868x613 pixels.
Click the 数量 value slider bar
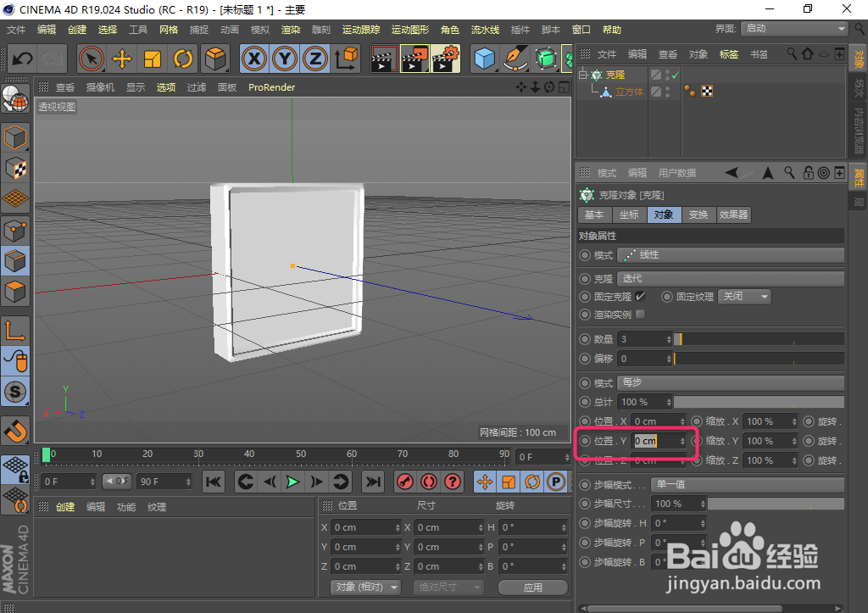[759, 338]
